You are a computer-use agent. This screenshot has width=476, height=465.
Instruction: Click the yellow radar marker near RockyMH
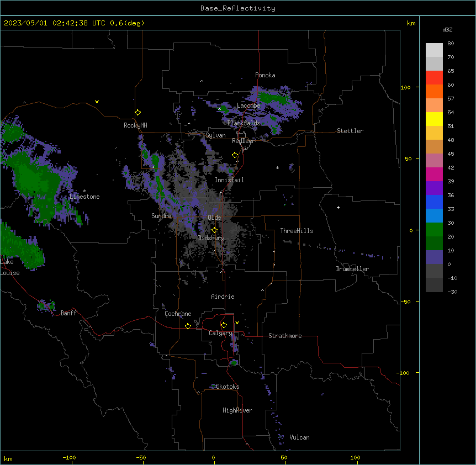[x=138, y=113]
